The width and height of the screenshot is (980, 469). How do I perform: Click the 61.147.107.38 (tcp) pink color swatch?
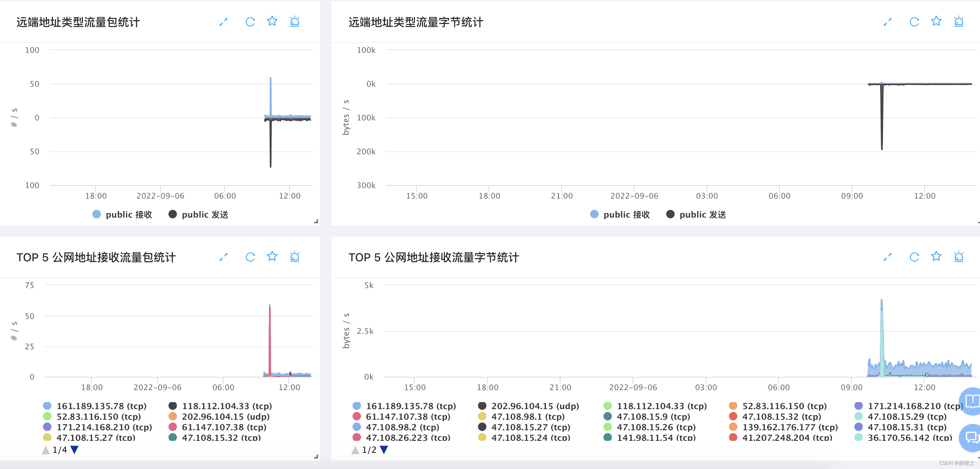[172, 427]
